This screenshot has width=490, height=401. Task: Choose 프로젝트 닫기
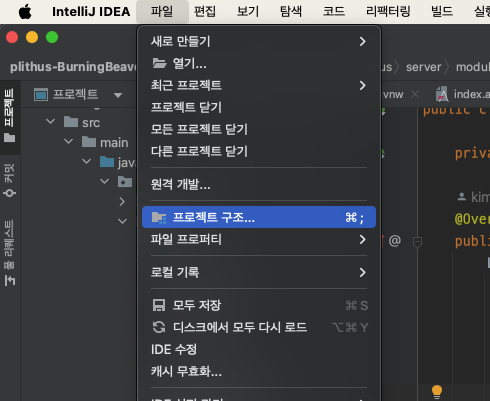(x=259, y=107)
